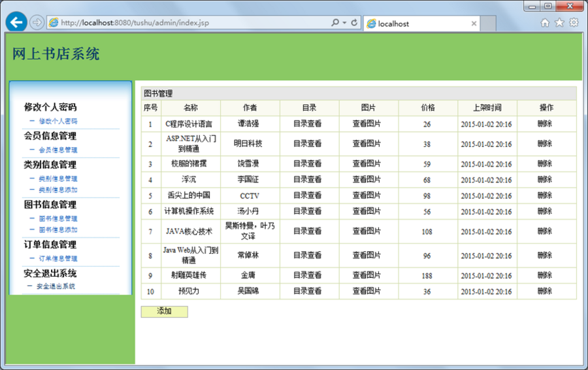
Task: Click 安全退出系统 logout link
Action: [x=56, y=286]
